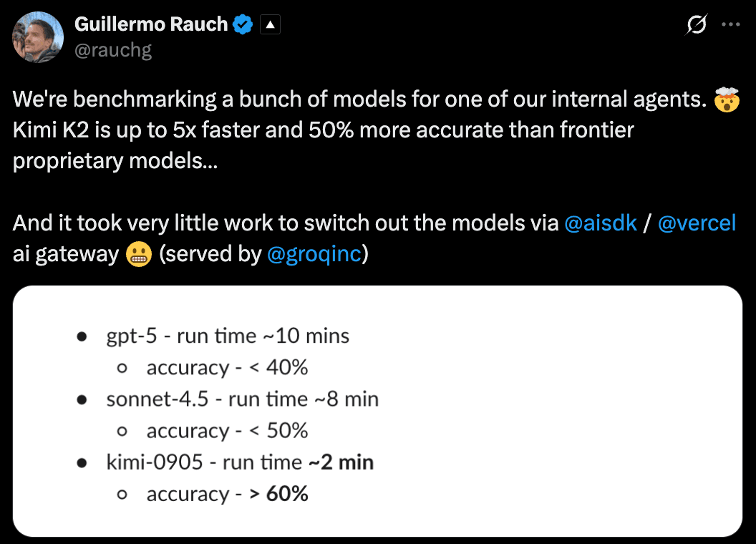Open the @vercel mention link
Viewport: 756px width, 544px height.
click(697, 223)
